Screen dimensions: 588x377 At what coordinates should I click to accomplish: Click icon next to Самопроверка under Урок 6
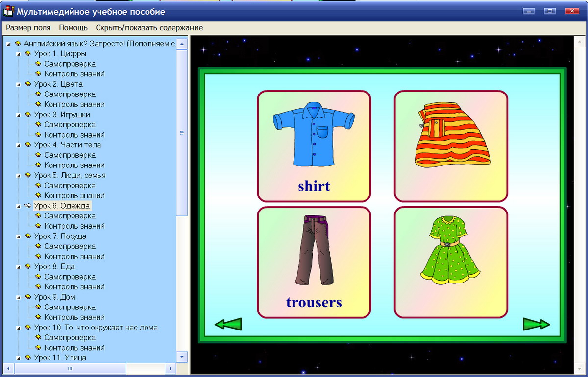[x=38, y=216]
